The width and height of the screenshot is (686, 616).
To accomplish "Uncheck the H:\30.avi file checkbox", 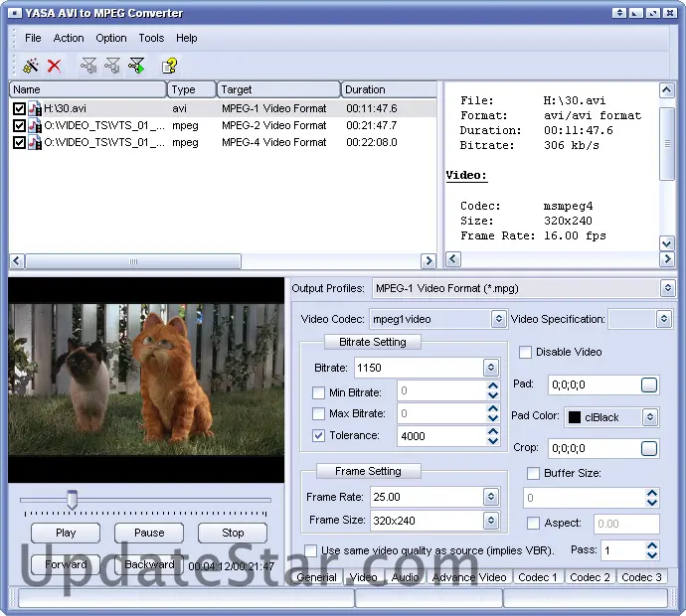I will (19, 108).
